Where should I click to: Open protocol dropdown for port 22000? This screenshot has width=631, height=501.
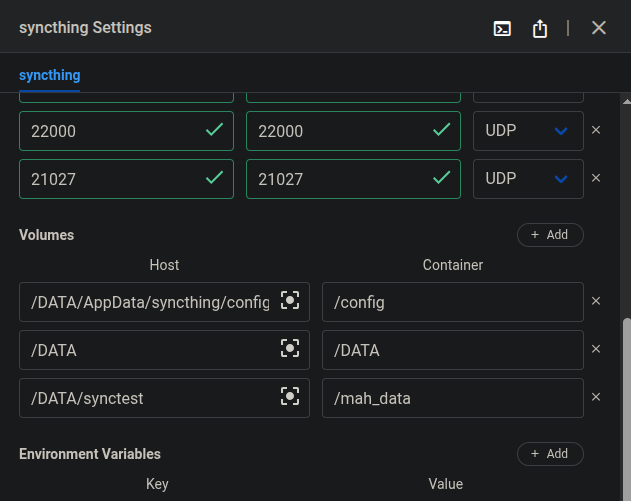[528, 131]
